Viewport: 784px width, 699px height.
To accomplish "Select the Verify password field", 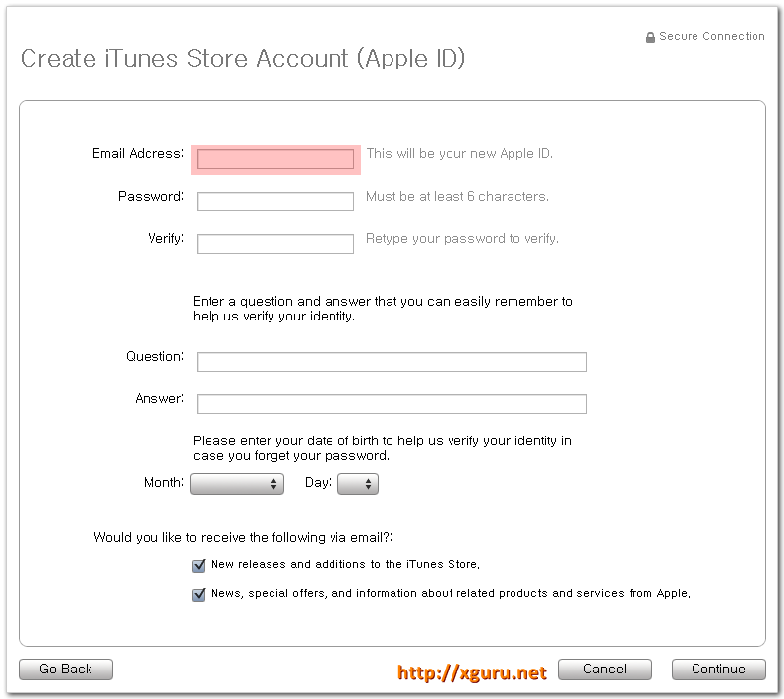I will pos(275,244).
